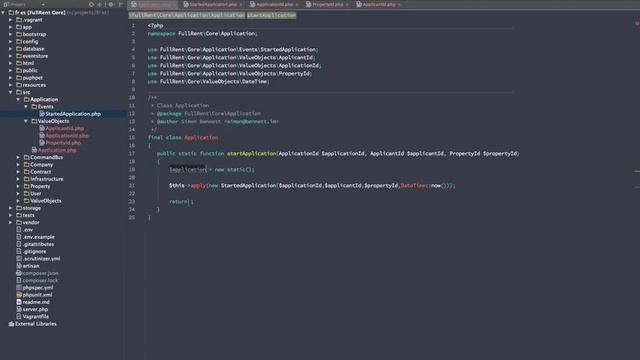Screen dimensions: 640x360
Task: Collapse the src folder arrow
Action: click(x=11, y=92)
